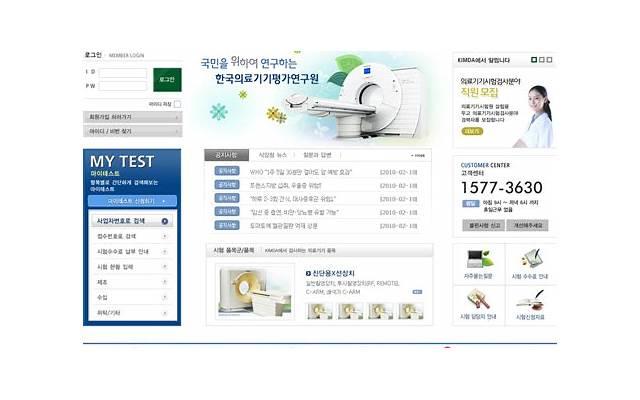This screenshot has height=400, width=640.
Task: Focus the ID input field
Action: (x=123, y=73)
